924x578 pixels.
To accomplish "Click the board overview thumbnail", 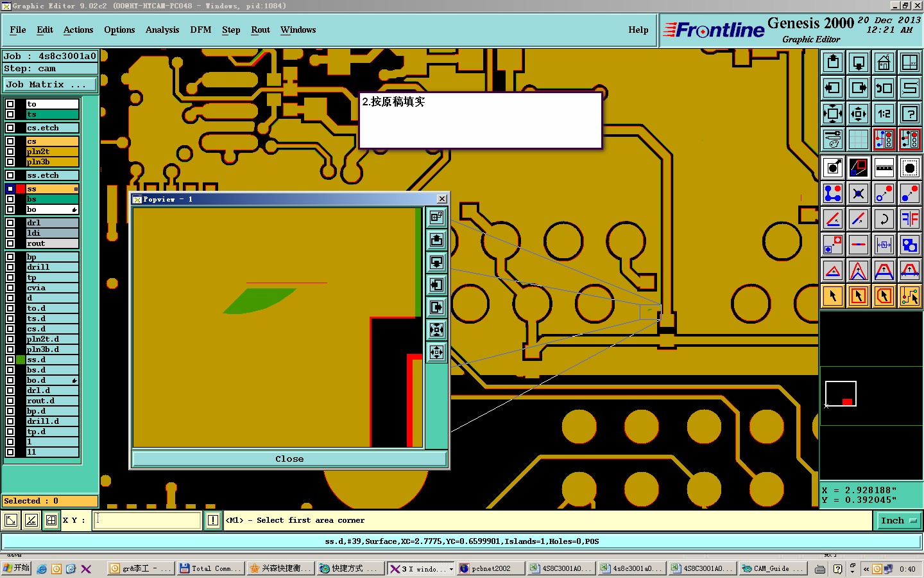I will pos(841,394).
